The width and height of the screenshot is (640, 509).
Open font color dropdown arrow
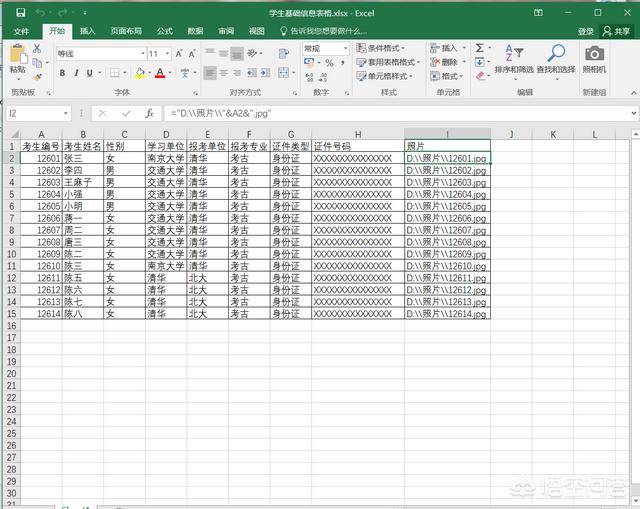(x=170, y=73)
